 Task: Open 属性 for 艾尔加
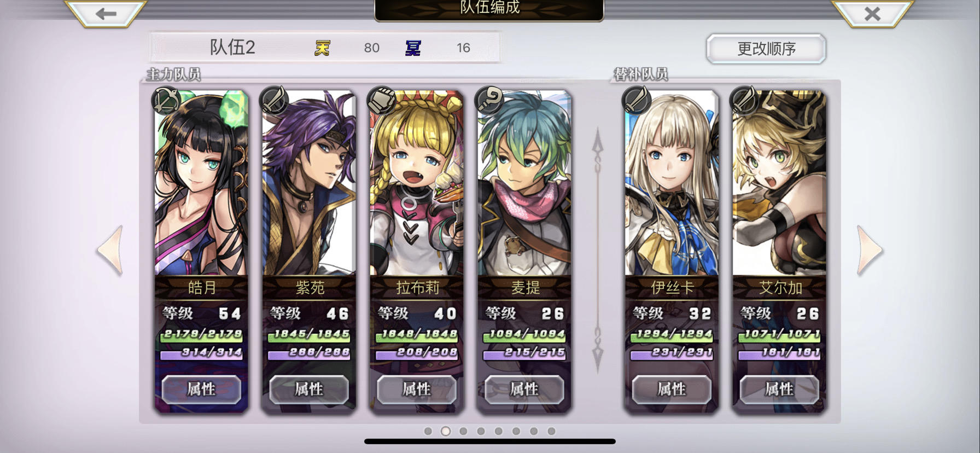[779, 389]
